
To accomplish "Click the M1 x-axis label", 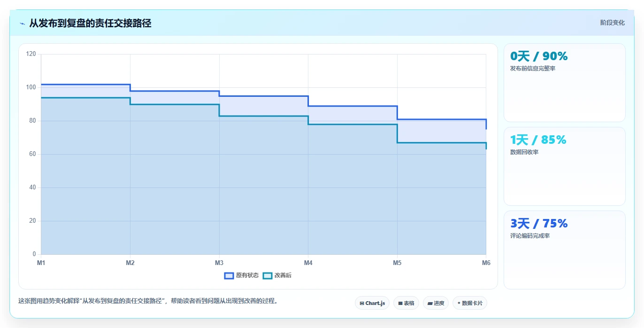I will tap(41, 263).
